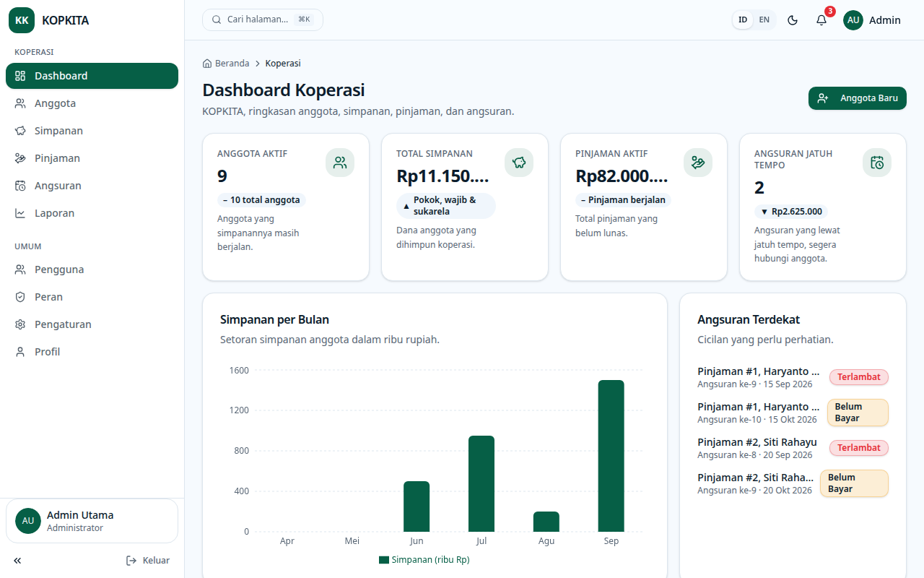Toggle the Simpanan (ribu Rp) chart legend
This screenshot has width=924, height=578.
pos(424,560)
